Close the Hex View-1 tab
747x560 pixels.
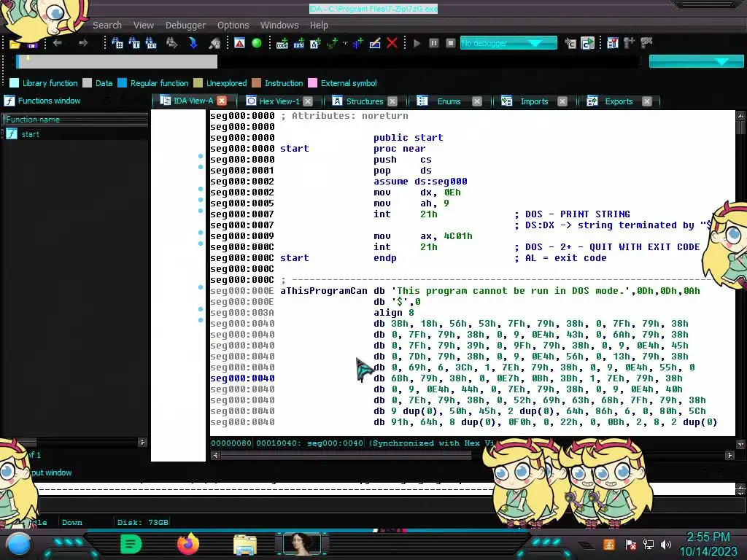pos(308,101)
